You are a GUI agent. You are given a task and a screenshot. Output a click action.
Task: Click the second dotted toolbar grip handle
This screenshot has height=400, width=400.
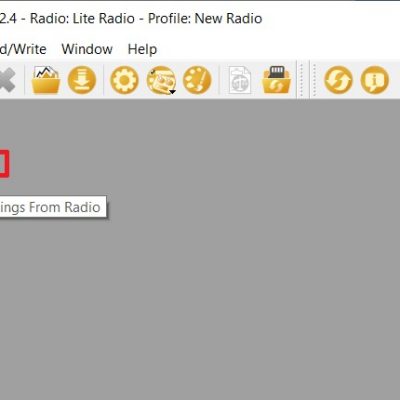coord(314,80)
